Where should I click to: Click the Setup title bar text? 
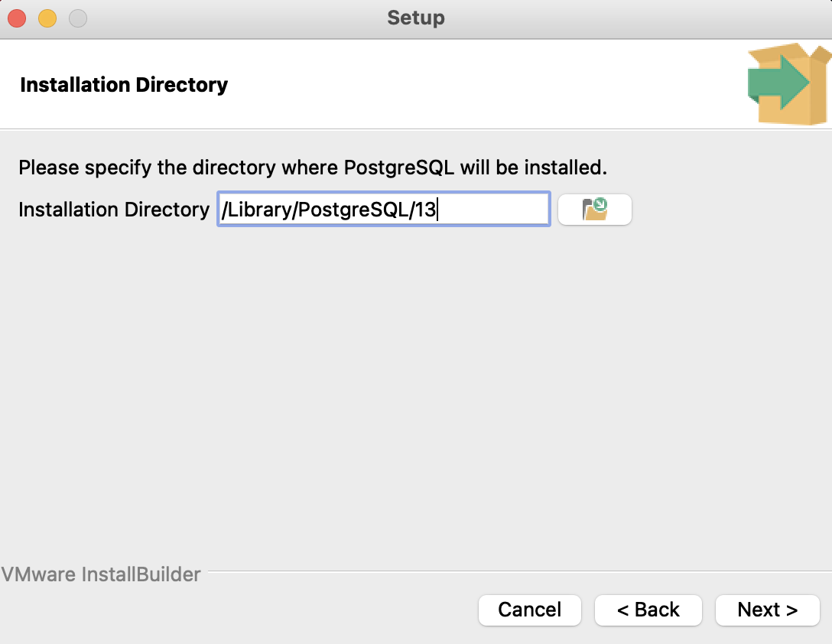[x=415, y=18]
